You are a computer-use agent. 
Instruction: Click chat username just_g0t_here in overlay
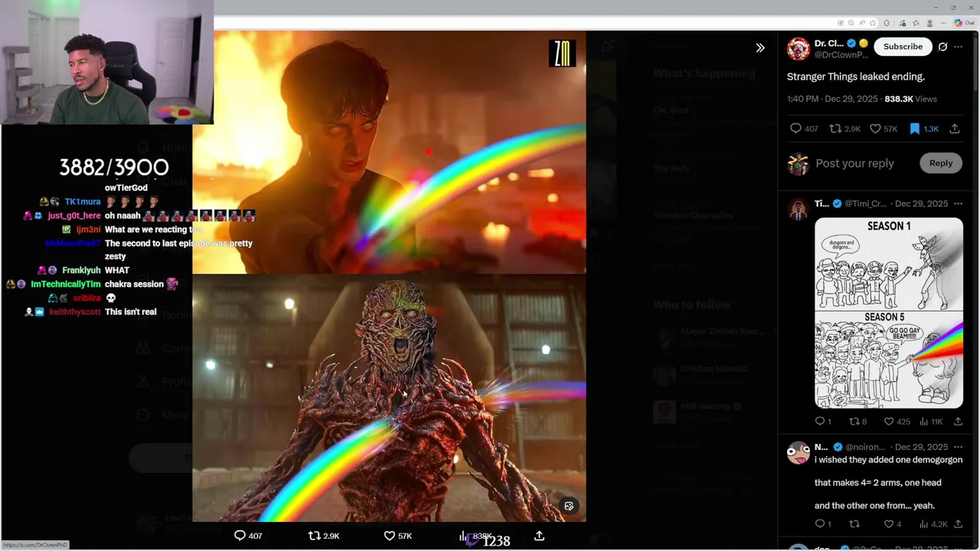click(74, 216)
